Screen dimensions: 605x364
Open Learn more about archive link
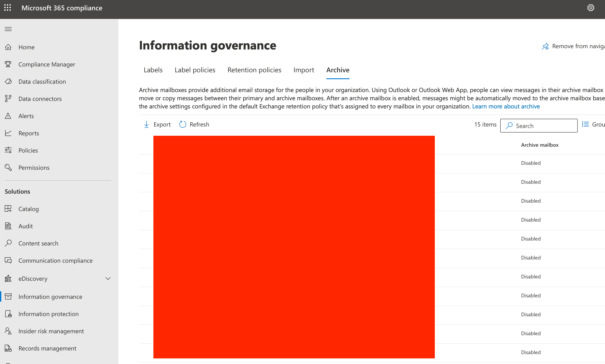(506, 106)
